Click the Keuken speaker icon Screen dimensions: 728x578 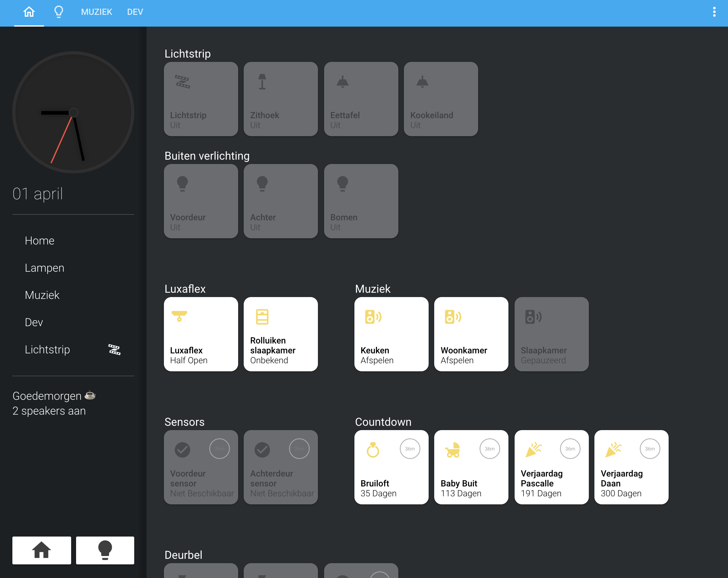(x=373, y=317)
